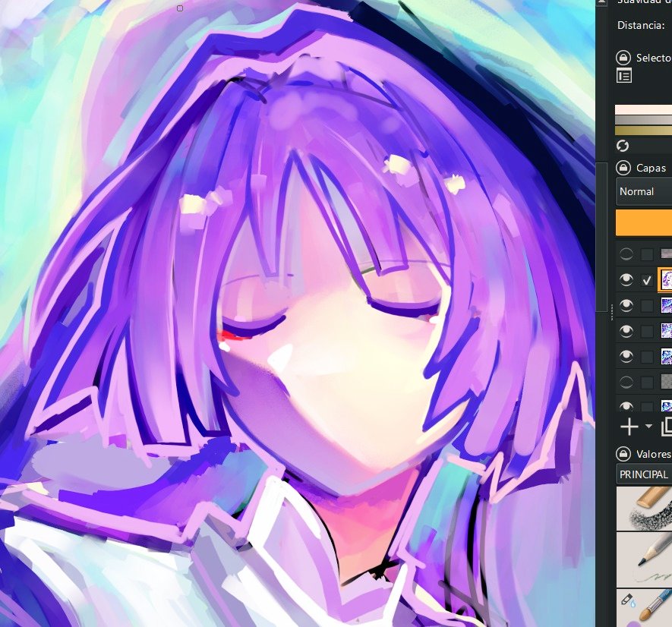Show the hidden layer at the top of the list
This screenshot has height=627, width=672.
click(x=626, y=254)
